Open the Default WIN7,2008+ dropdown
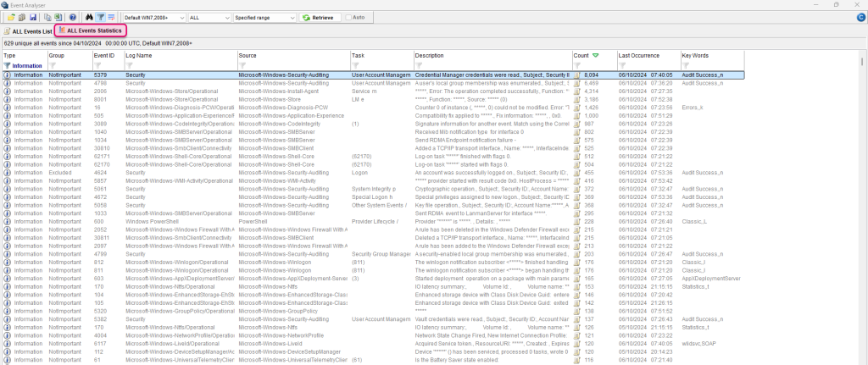This screenshot has width=868, height=365. [154, 18]
